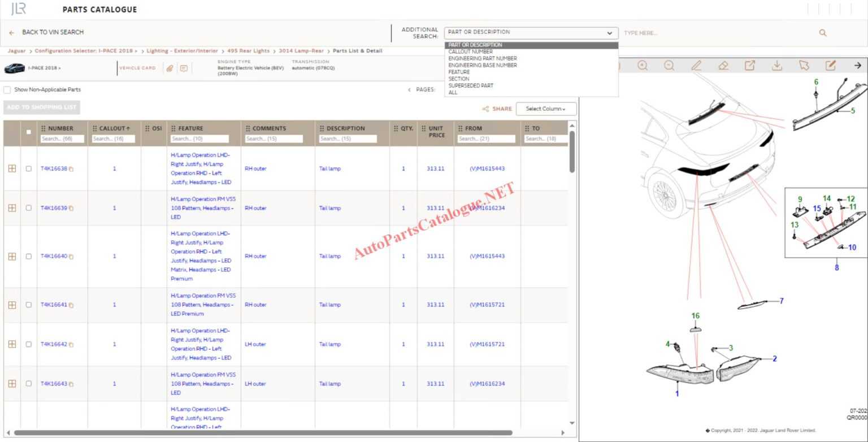Open the paperclip attachments icon
Screen dimensions: 868x442
pyautogui.click(x=170, y=68)
